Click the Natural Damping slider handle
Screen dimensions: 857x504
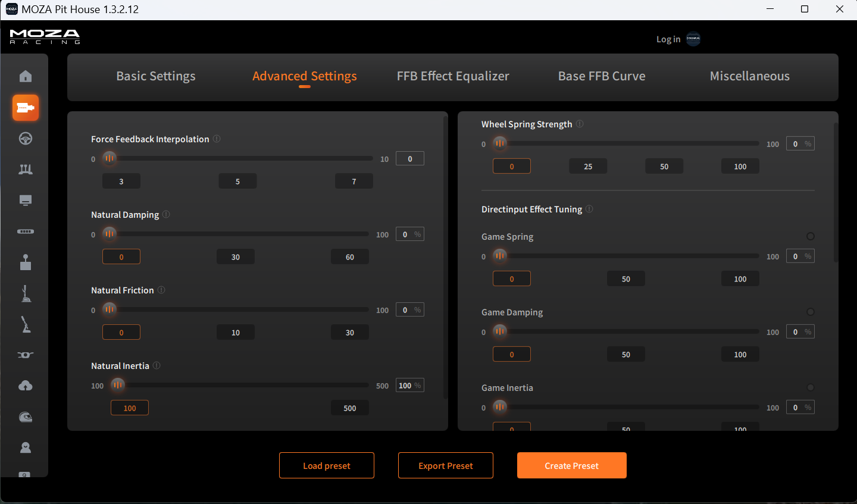pyautogui.click(x=109, y=234)
